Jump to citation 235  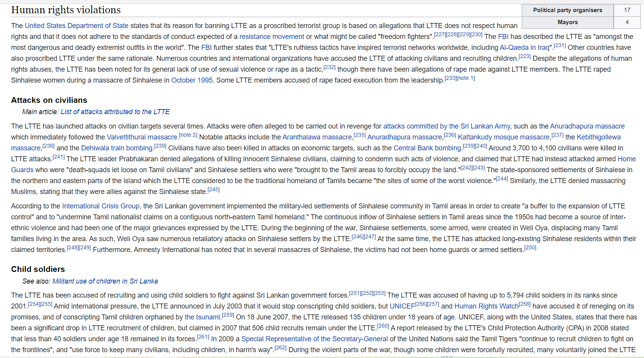tap(360, 135)
